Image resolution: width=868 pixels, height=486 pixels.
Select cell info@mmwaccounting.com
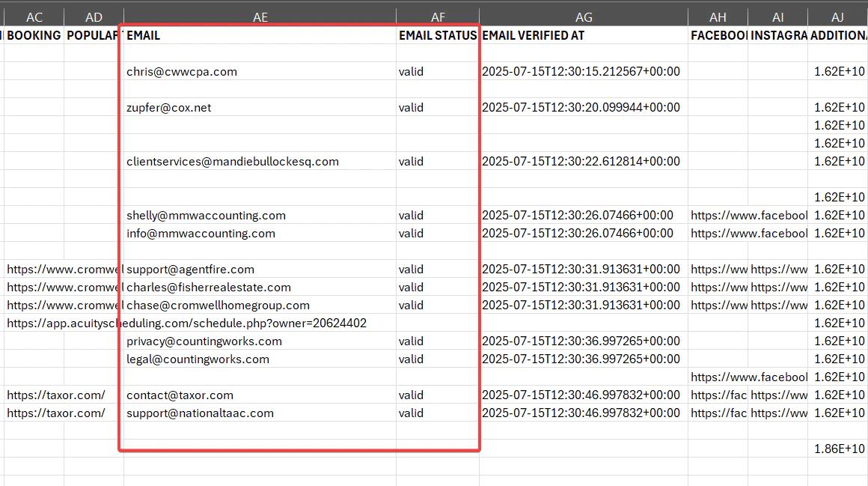pyautogui.click(x=260, y=234)
